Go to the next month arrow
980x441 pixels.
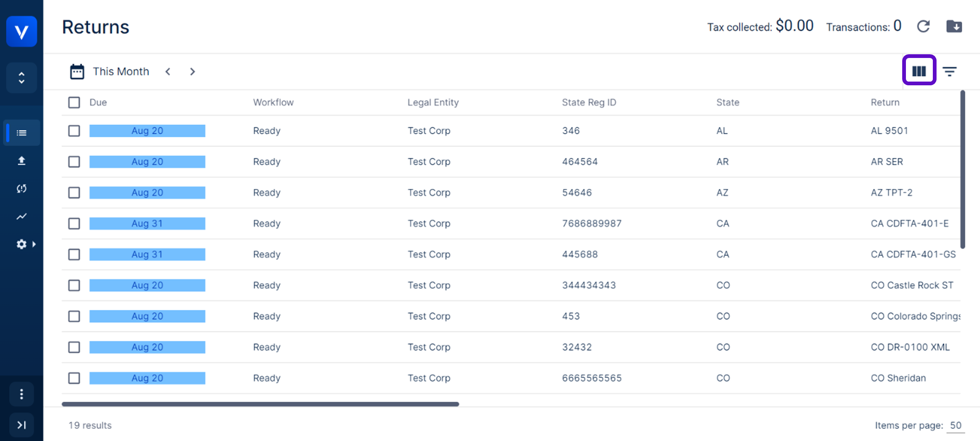coord(192,72)
